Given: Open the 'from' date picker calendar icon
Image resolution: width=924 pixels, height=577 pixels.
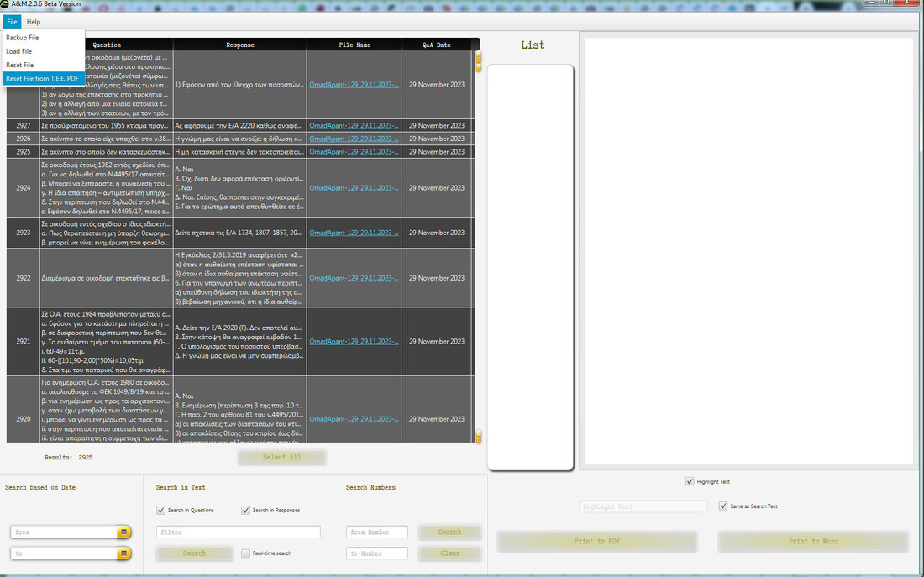Looking at the screenshot, I should tap(123, 532).
